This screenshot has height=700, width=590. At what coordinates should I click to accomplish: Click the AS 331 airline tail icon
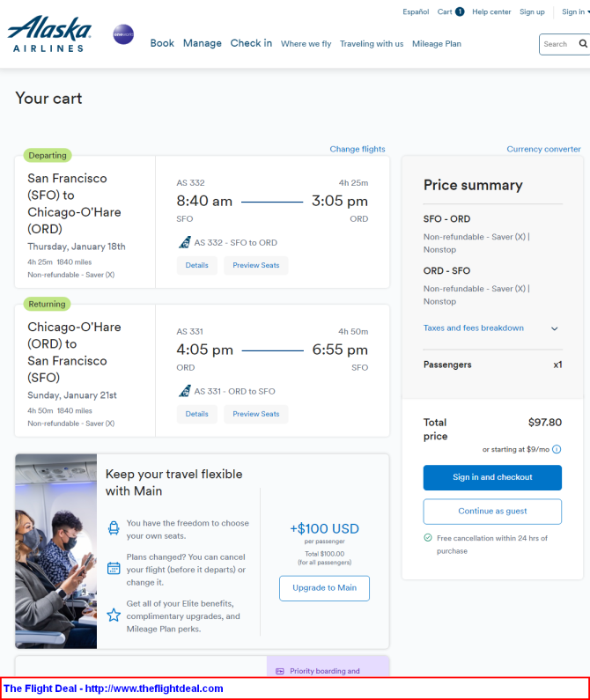pyautogui.click(x=185, y=391)
